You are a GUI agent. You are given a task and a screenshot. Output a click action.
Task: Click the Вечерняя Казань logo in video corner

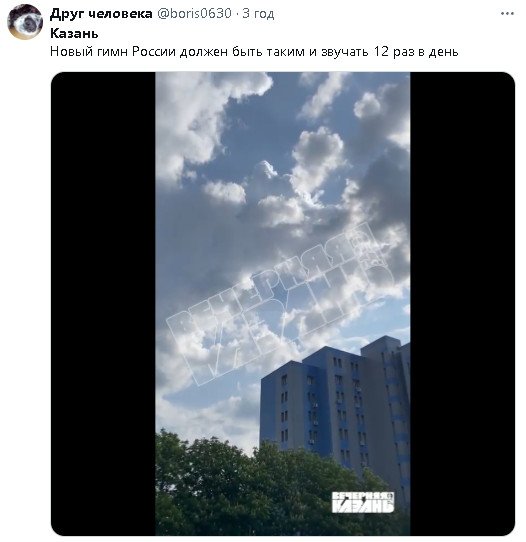[x=363, y=502]
